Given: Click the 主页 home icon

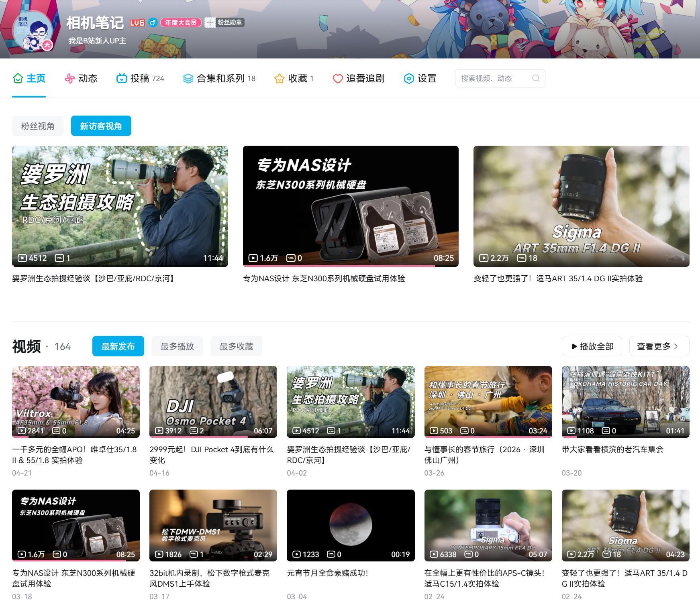Looking at the screenshot, I should coord(18,78).
